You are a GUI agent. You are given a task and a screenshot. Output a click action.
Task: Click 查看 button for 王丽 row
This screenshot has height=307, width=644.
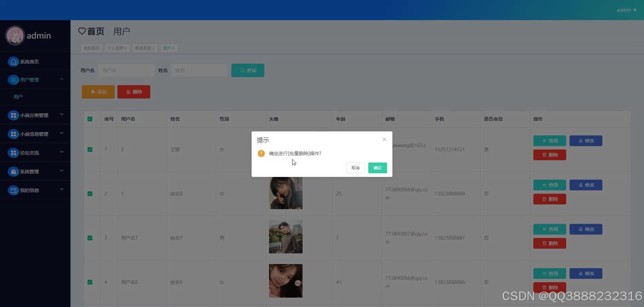coord(550,141)
